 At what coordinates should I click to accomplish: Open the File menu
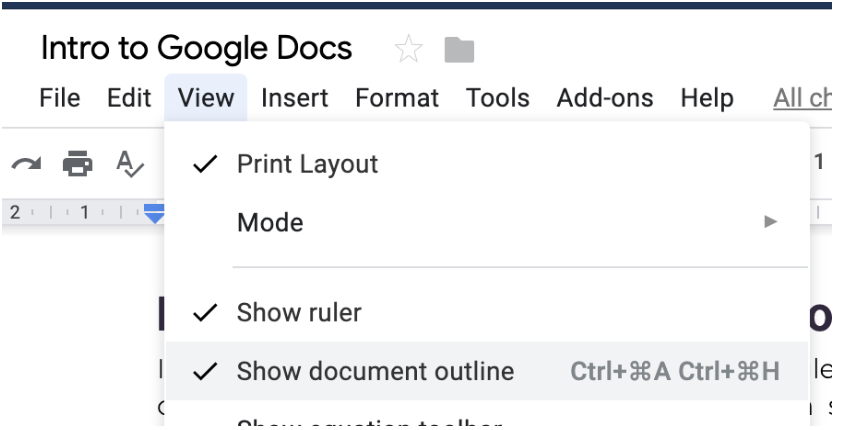[x=60, y=98]
